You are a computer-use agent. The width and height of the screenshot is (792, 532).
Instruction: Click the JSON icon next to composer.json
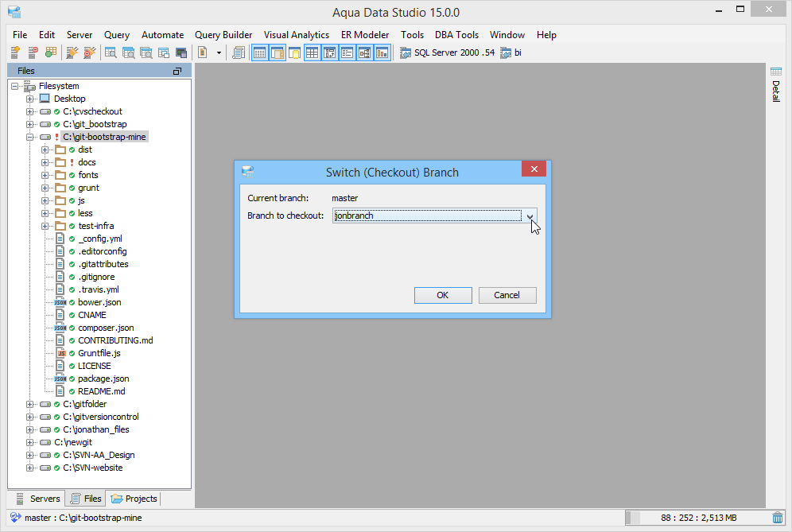pos(60,328)
